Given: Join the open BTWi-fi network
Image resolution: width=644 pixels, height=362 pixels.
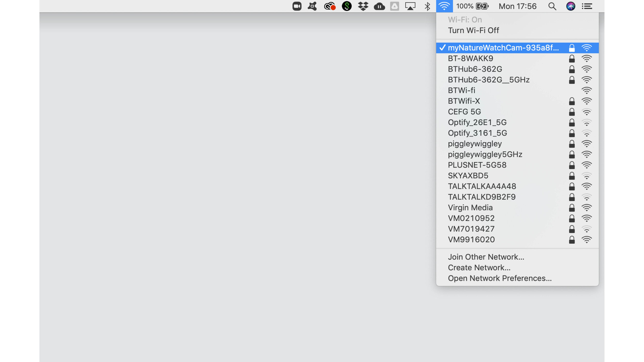Looking at the screenshot, I should [517, 90].
